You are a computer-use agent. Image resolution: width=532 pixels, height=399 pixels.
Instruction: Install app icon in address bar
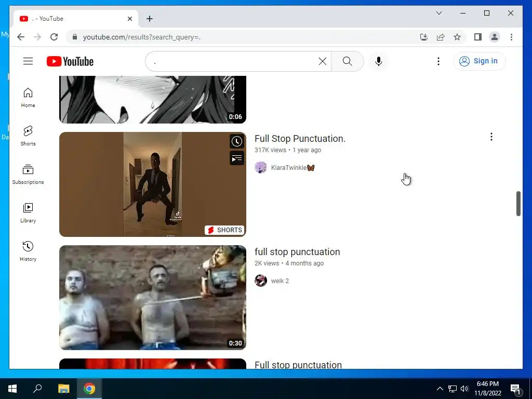point(424,37)
